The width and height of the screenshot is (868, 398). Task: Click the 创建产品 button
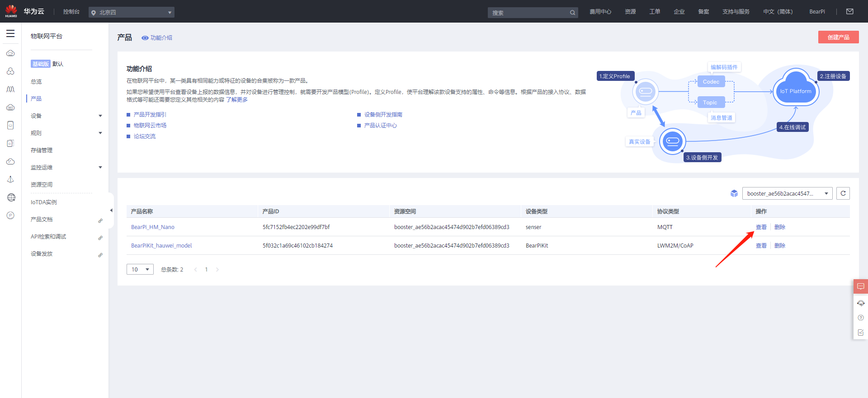(838, 37)
